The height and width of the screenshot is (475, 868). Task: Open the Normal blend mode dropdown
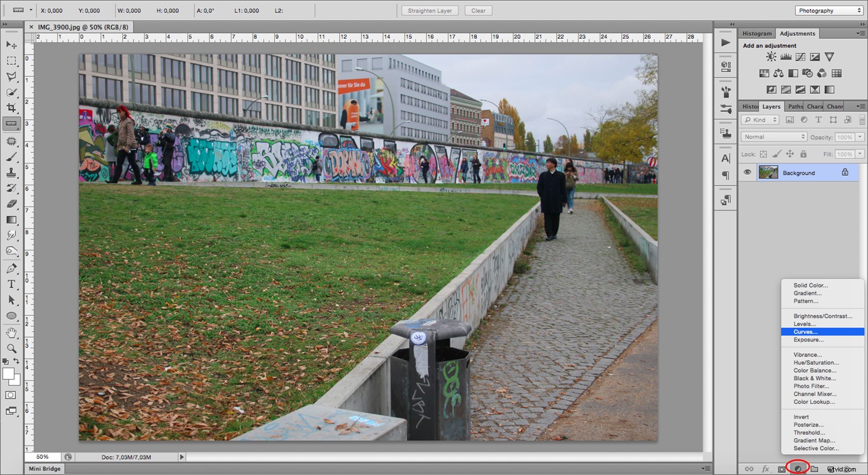(773, 136)
